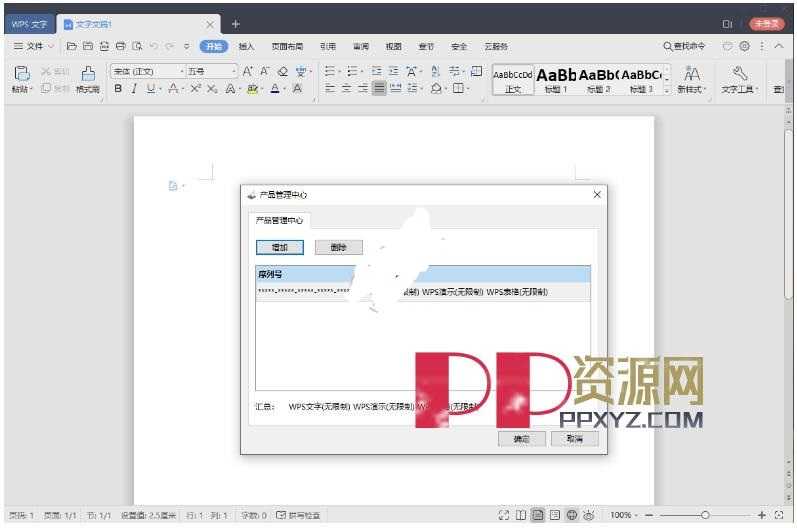Viewport: 797px width, 528px height.
Task: Select the 开始 ribbon tab
Action: click(x=214, y=46)
